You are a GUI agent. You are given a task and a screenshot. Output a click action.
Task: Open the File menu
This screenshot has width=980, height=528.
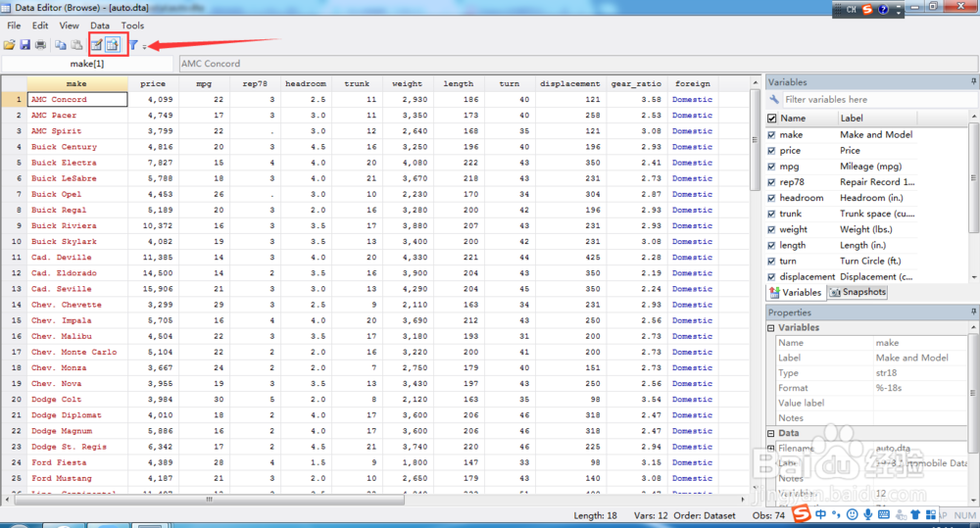pos(14,25)
